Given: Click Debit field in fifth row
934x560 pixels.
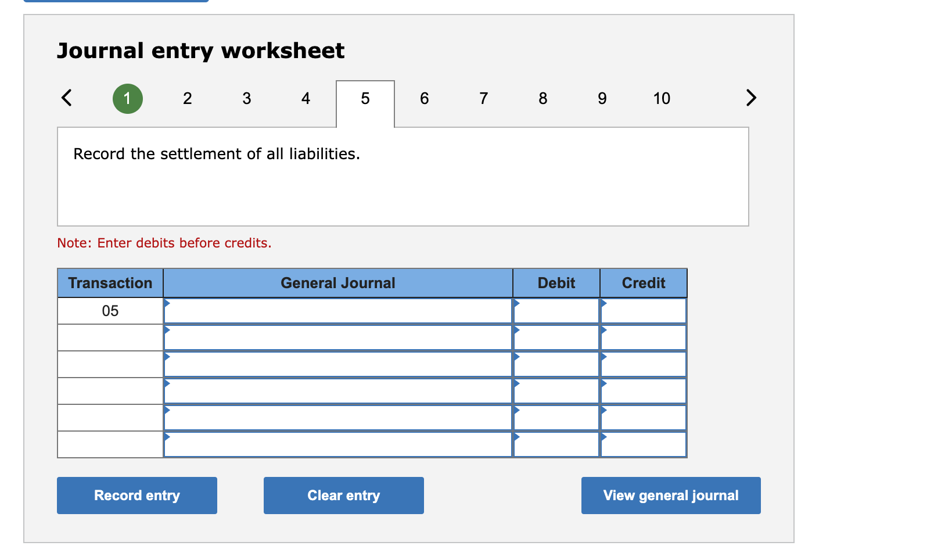Looking at the screenshot, I should [556, 418].
